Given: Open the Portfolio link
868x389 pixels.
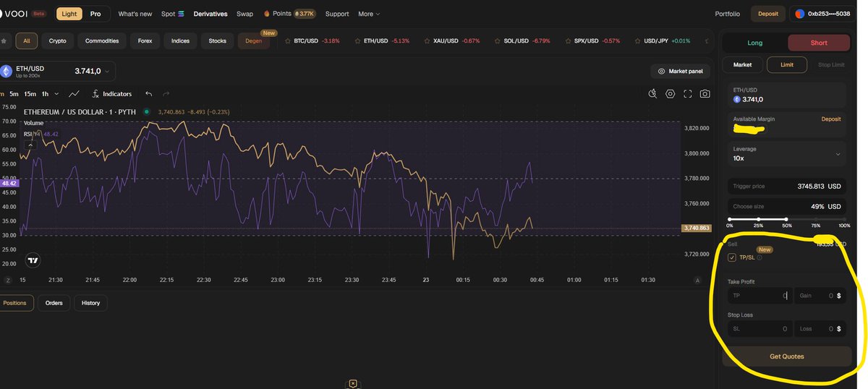Looking at the screenshot, I should pyautogui.click(x=728, y=14).
